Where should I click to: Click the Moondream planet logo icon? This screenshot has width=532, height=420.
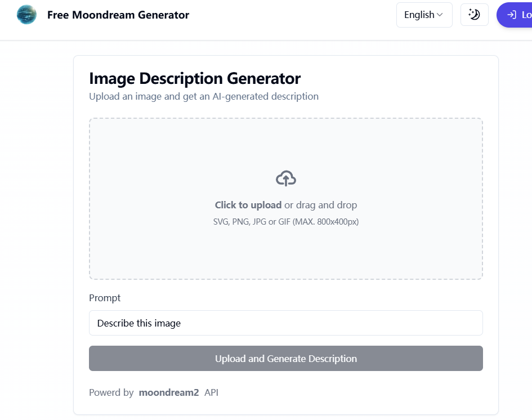tap(26, 15)
